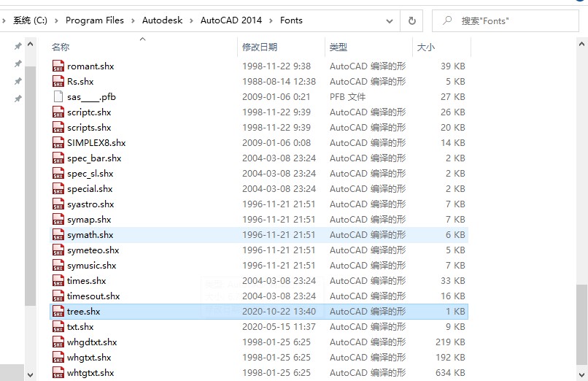Click the whgdtxt.shx file icon
Viewport: 588px width, 381px height.
click(58, 342)
